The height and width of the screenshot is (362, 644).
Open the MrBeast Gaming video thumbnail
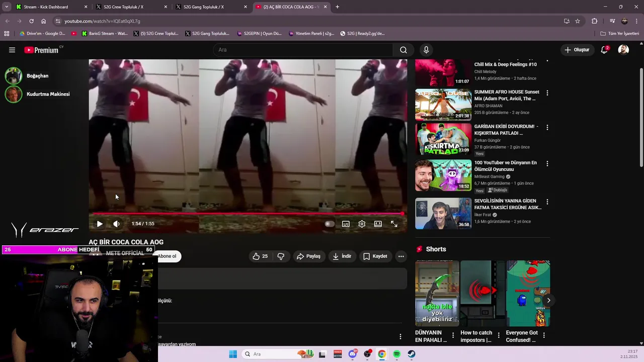click(443, 175)
